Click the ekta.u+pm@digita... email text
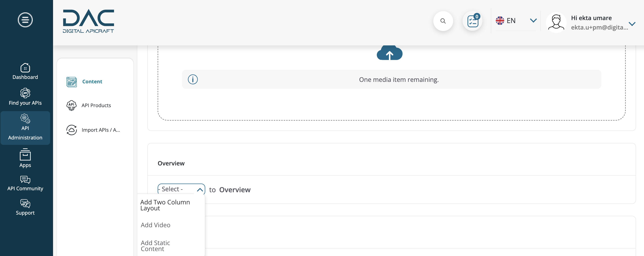The width and height of the screenshot is (644, 256). coord(599,27)
